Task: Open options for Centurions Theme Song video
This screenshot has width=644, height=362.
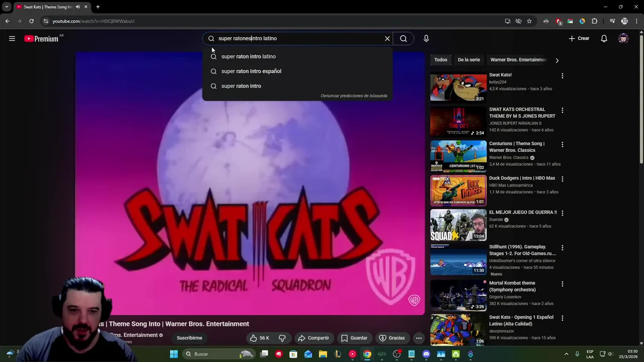Action: point(562,144)
